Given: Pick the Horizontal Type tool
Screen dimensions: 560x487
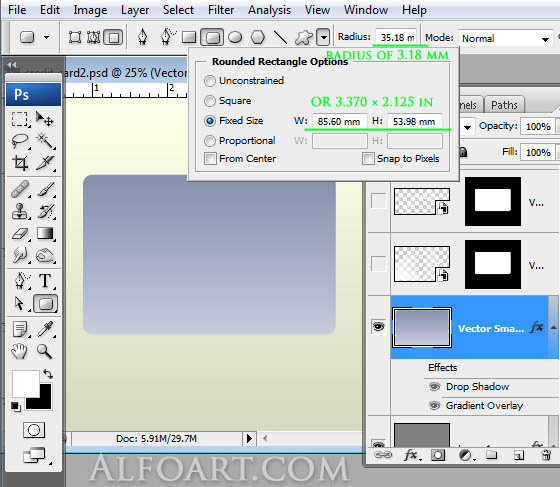Looking at the screenshot, I should [x=45, y=281].
